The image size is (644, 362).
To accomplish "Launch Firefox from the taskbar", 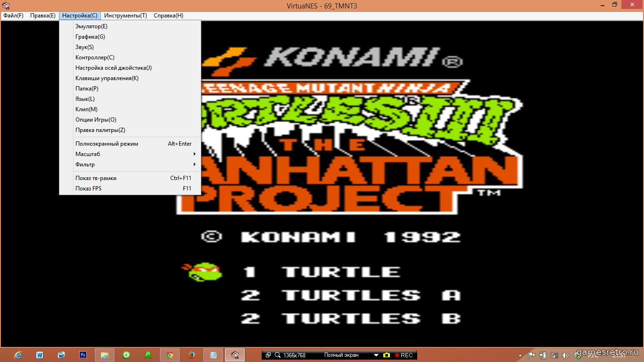I will (x=191, y=354).
